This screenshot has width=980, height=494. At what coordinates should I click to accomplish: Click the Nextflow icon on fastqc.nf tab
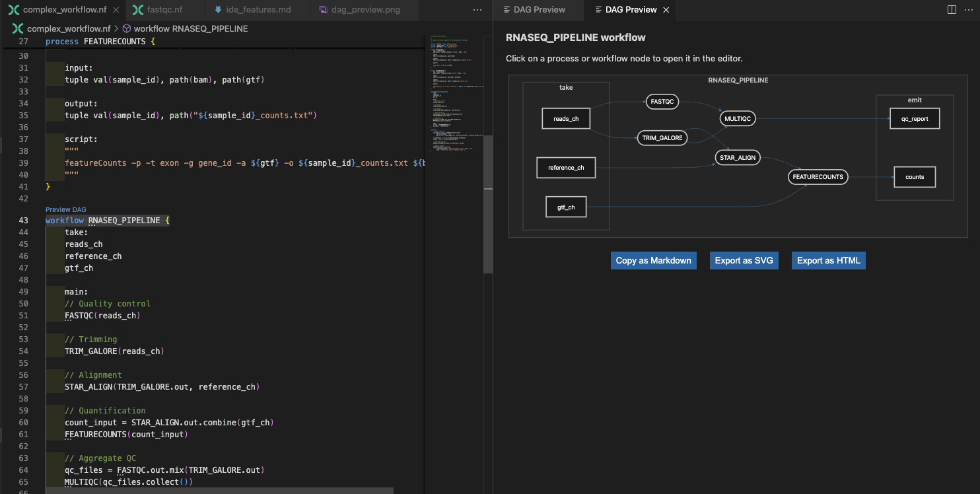pos(137,10)
